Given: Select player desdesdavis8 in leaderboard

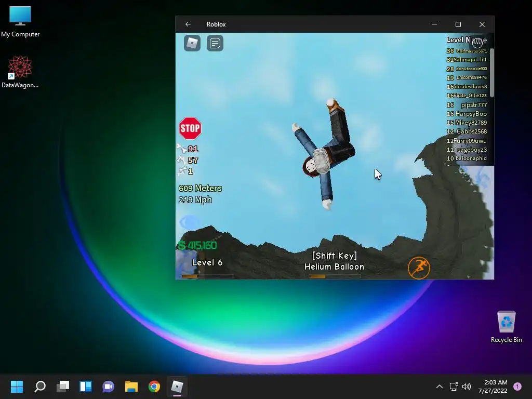Looking at the screenshot, I should click(471, 87).
